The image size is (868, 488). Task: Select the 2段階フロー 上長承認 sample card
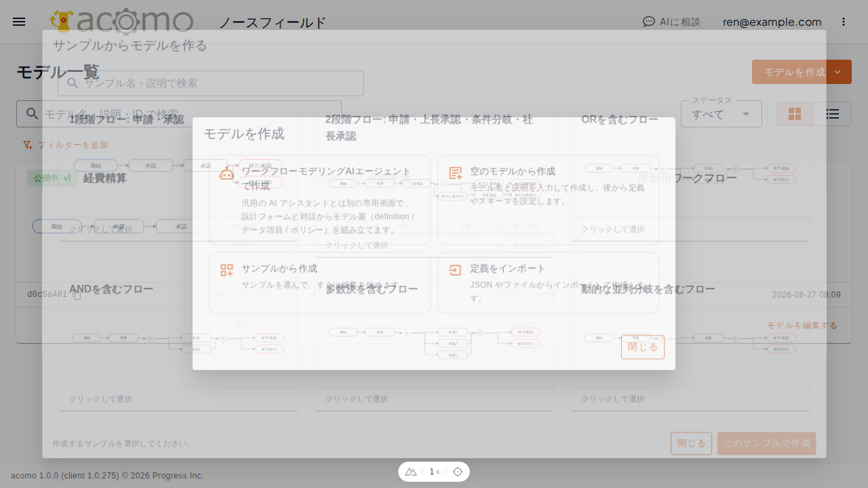tap(434, 182)
